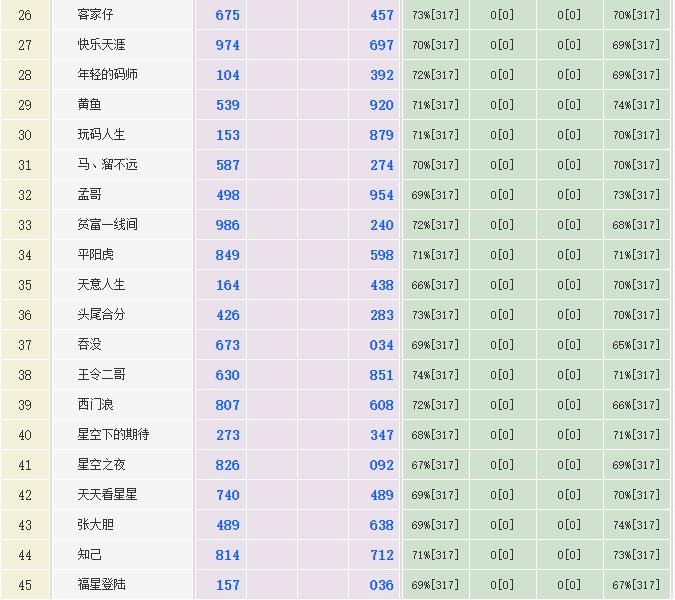Click the number 034 in 吞没's row

coord(381,345)
